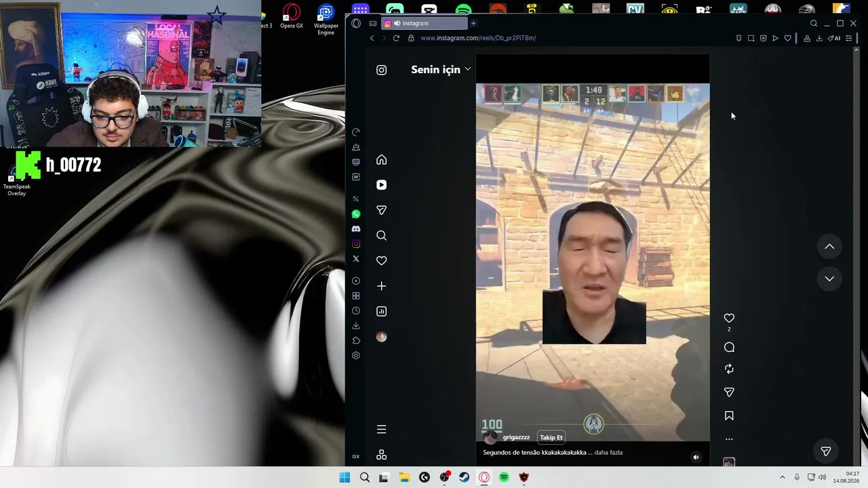Open Instagram notifications heart in sidebar
Image resolution: width=868 pixels, height=488 pixels.
click(381, 261)
